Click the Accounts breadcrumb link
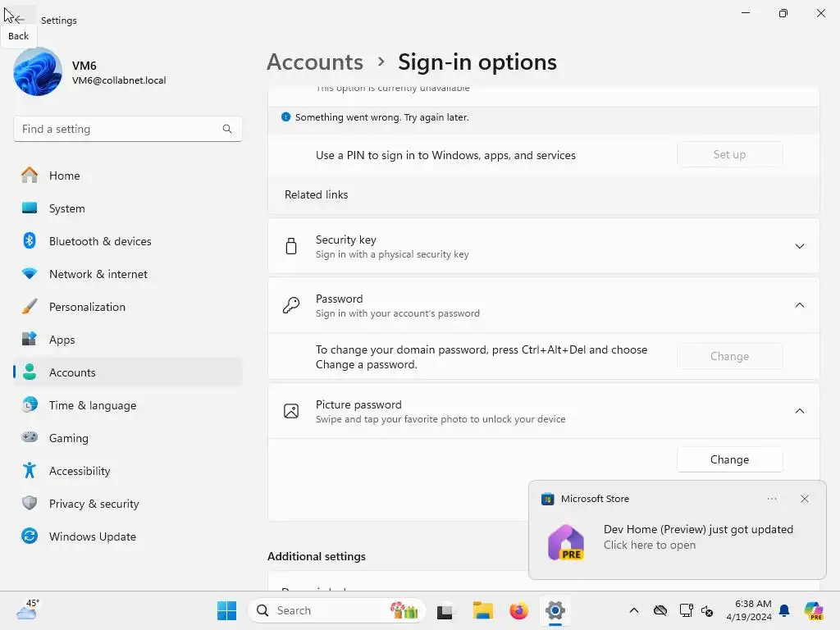 [315, 62]
